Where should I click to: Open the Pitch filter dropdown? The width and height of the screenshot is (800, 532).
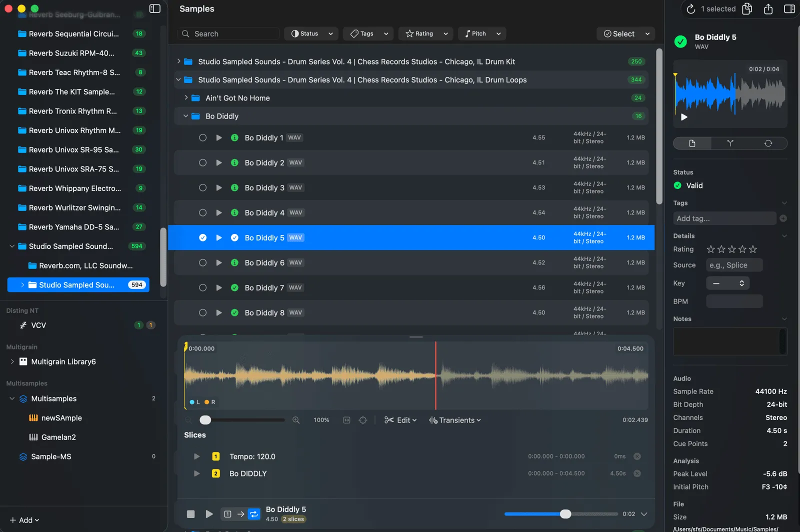tap(482, 33)
